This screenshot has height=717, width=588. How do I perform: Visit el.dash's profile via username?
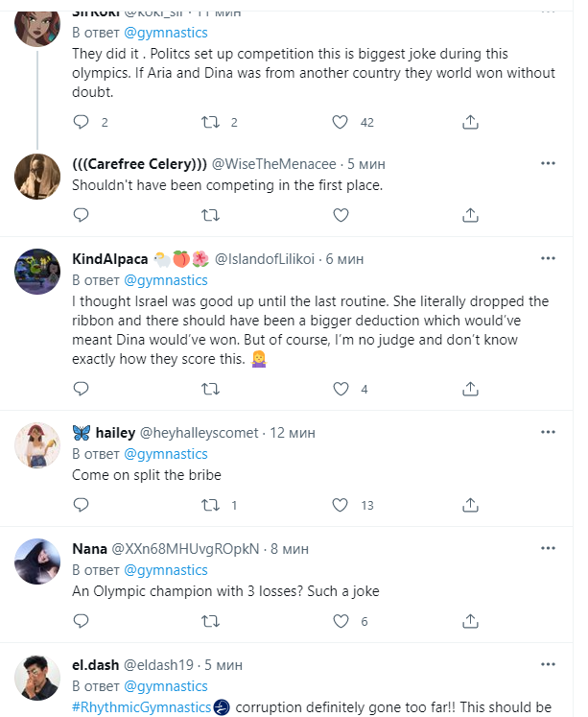pyautogui.click(x=96, y=664)
